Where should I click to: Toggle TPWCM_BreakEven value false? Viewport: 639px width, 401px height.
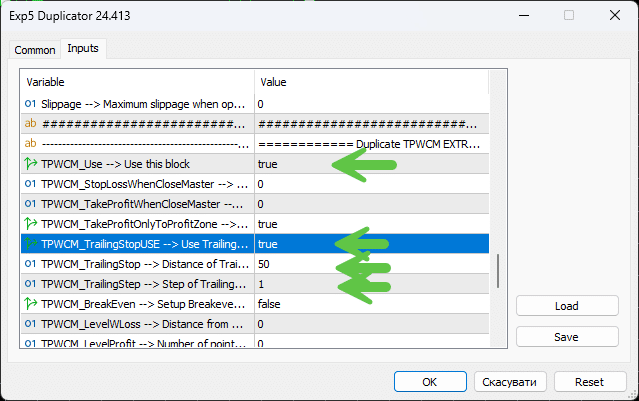pos(271,304)
